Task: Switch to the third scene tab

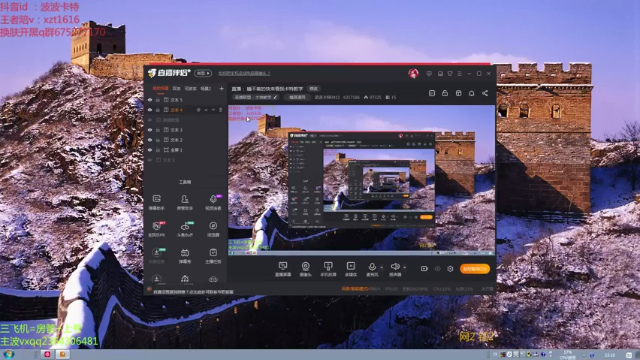Action: click(x=190, y=88)
